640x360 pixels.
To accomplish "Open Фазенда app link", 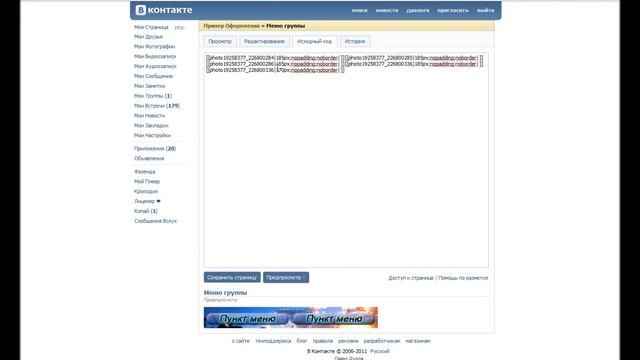I will coord(144,171).
